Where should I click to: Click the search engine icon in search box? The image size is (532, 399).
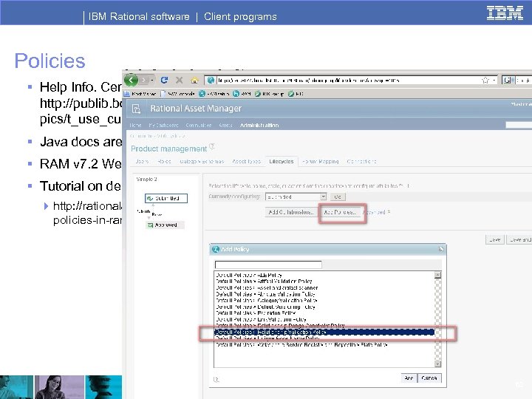507,80
